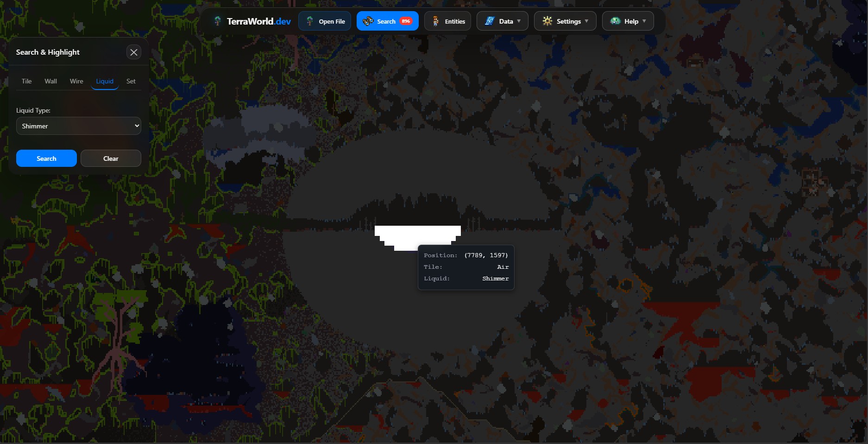Image resolution: width=868 pixels, height=444 pixels.
Task: Expand the Settings dropdown arrow
Action: coord(586,21)
